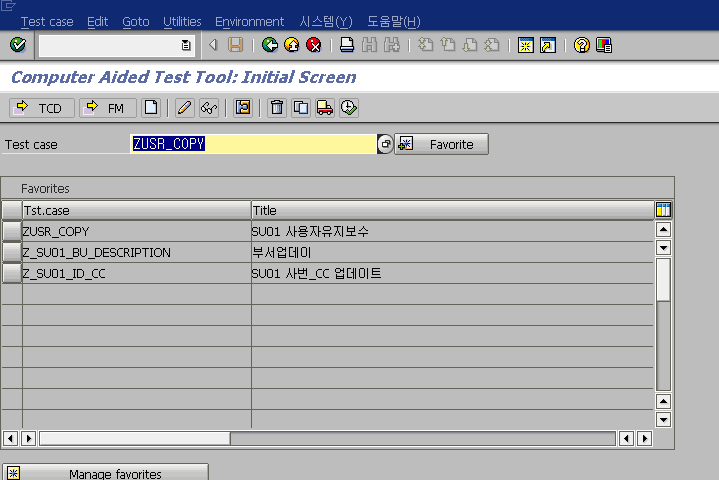Click the Find Next binoculars icon
This screenshot has width=719, height=480.
392,45
